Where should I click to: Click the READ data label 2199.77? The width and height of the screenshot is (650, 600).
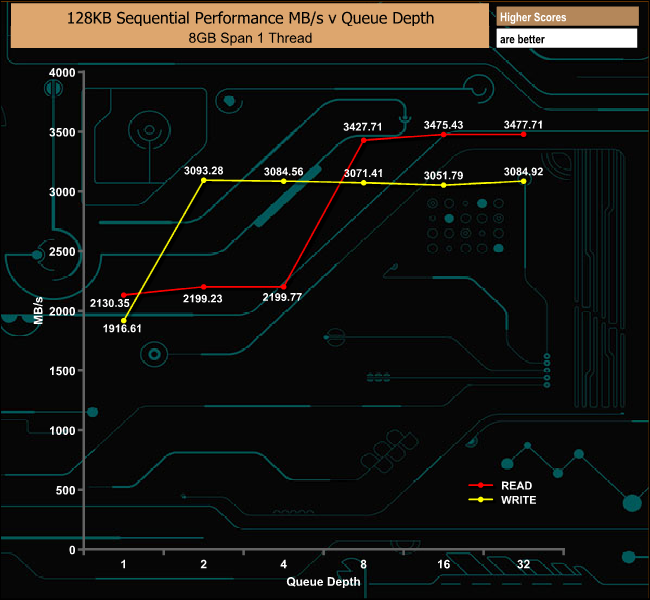[x=282, y=297]
